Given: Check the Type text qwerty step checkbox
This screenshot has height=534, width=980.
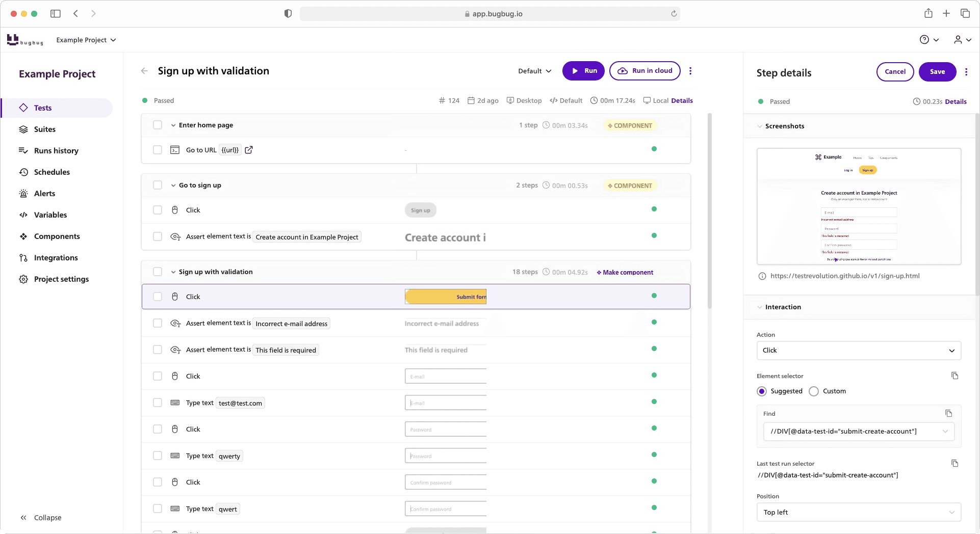Looking at the screenshot, I should (158, 456).
